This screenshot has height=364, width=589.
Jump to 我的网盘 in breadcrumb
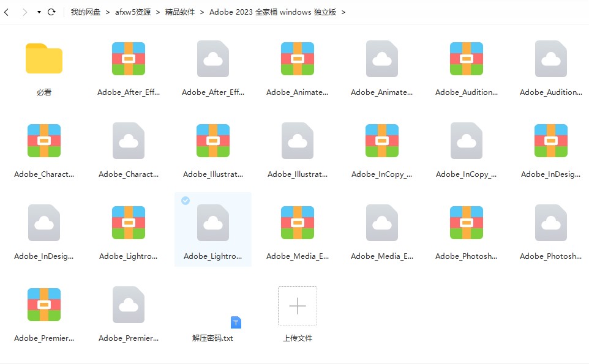coord(86,12)
